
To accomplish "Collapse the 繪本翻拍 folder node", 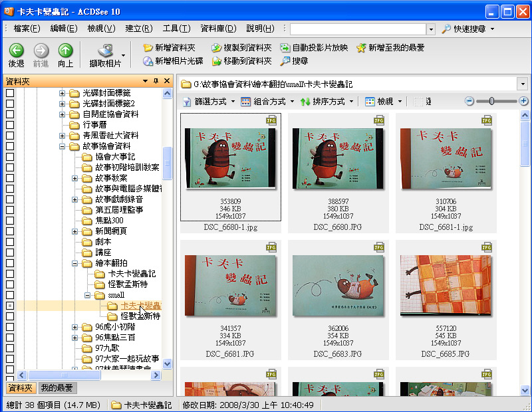I will tap(74, 263).
